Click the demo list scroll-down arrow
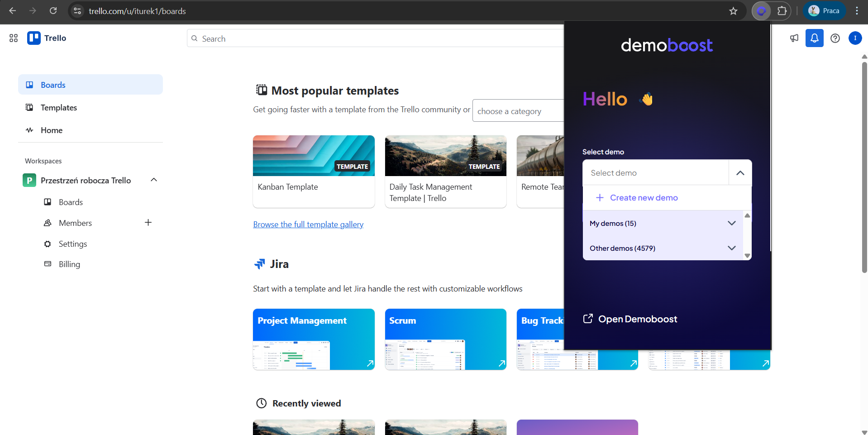This screenshot has width=868, height=435. pos(747,256)
